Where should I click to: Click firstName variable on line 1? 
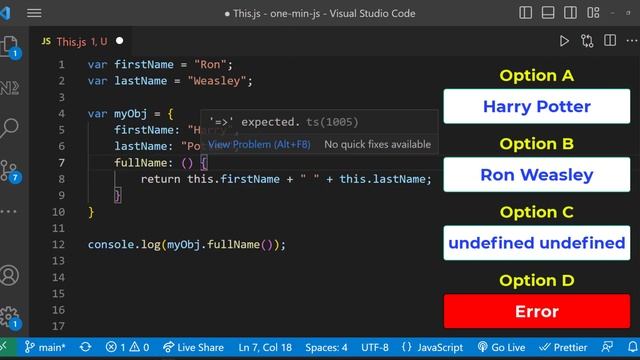pos(144,64)
